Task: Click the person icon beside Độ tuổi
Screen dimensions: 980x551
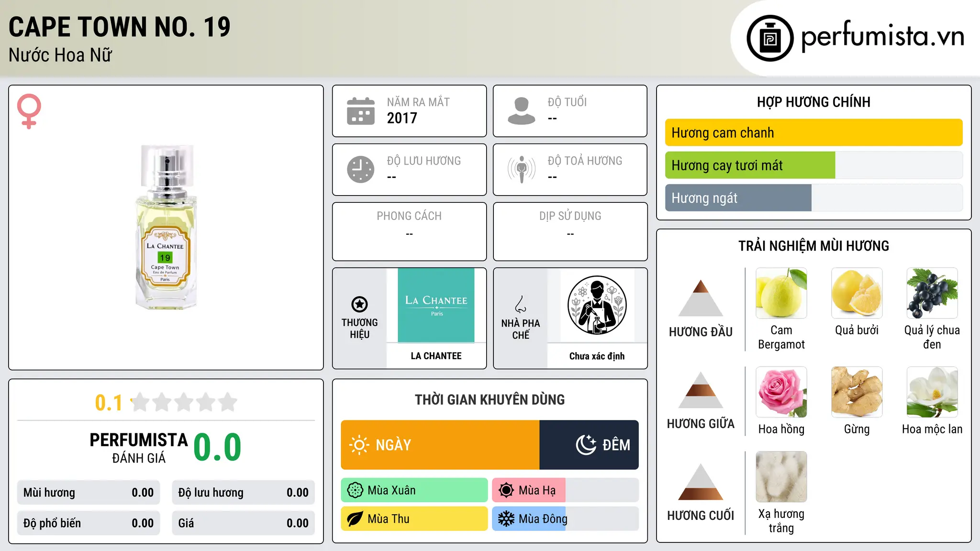Action: [x=522, y=111]
